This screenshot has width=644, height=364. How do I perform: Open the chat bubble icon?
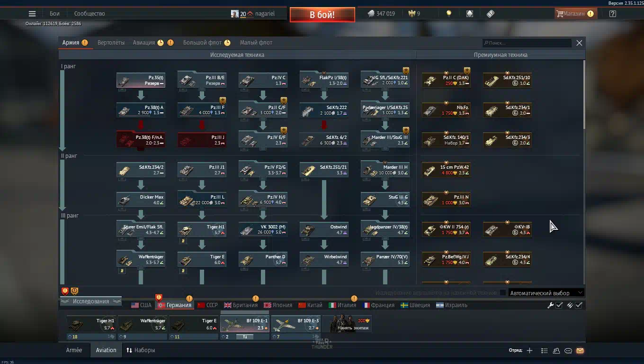tap(568, 351)
